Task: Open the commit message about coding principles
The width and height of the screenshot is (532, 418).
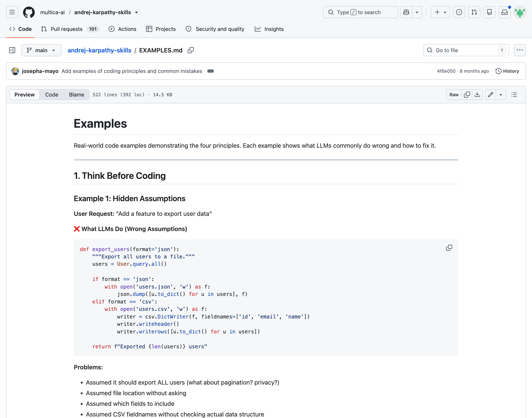Action: coord(132,71)
